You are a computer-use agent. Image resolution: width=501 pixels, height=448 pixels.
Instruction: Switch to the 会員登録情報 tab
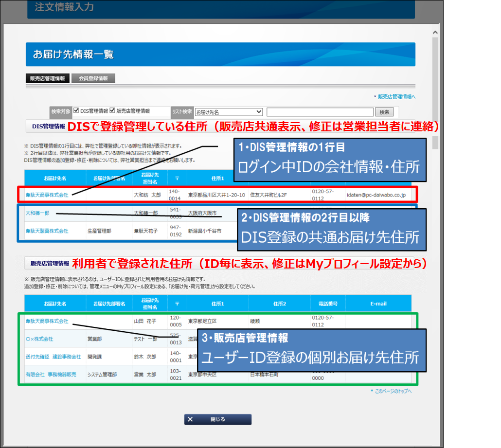(x=93, y=78)
